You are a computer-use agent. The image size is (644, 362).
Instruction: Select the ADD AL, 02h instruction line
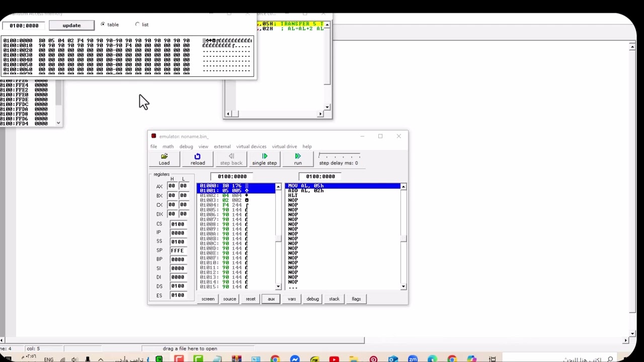[343, 191]
